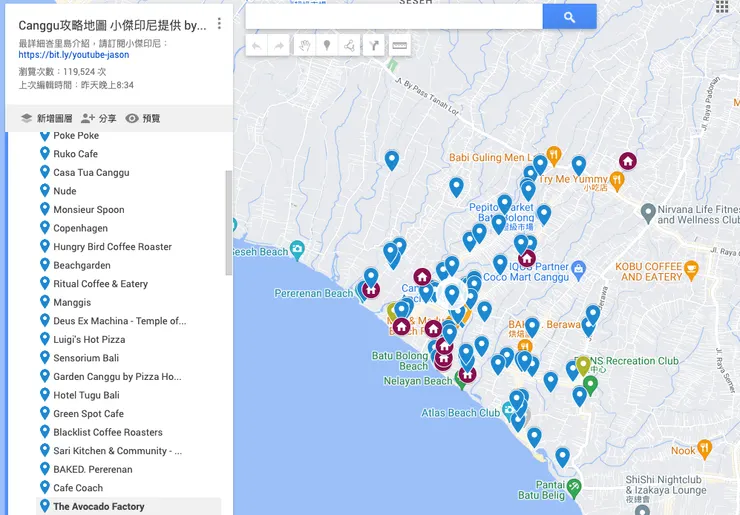This screenshot has height=515, width=740.
Task: Select Green Spot Cafe entry
Action: [88, 414]
